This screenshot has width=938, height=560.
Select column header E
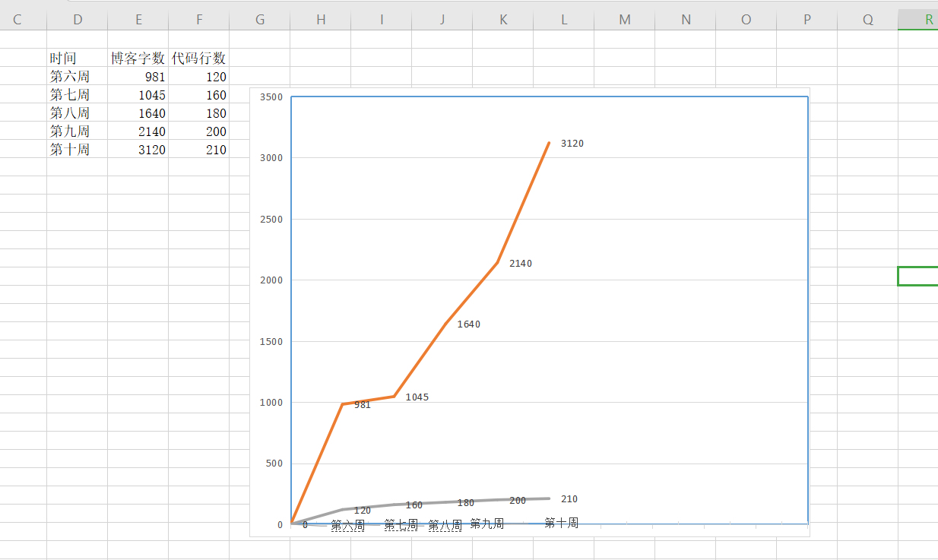click(x=138, y=20)
